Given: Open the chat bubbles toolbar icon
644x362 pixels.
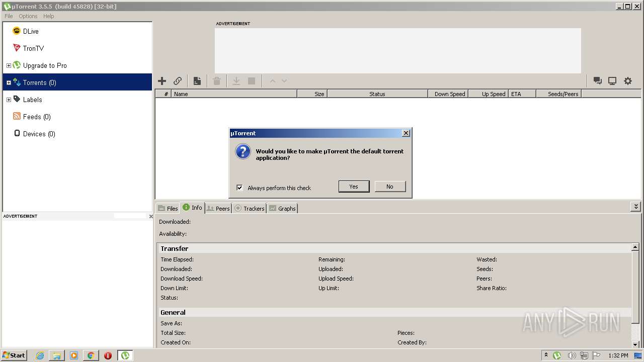Looking at the screenshot, I should pos(598,81).
